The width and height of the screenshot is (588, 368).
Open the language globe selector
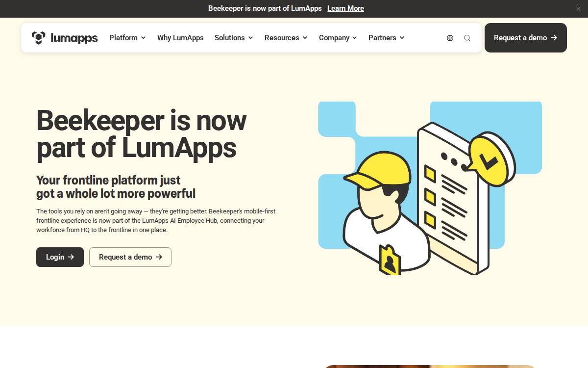[x=450, y=38]
